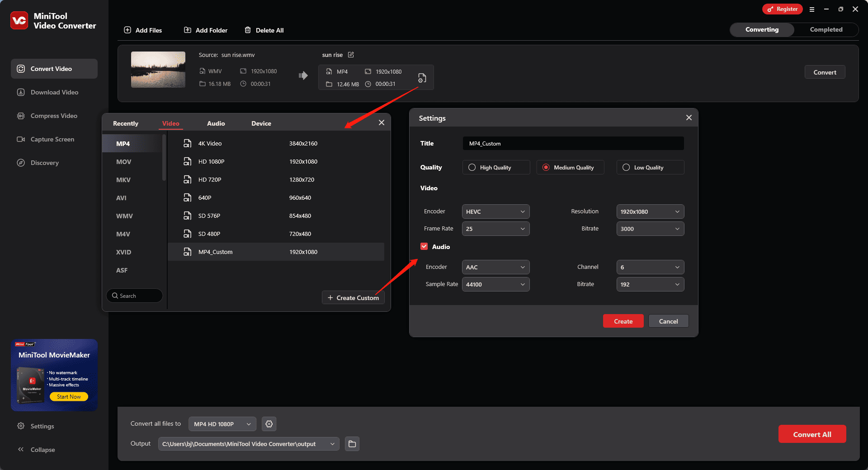Open audio Bitrate 192 dropdown

coord(650,284)
